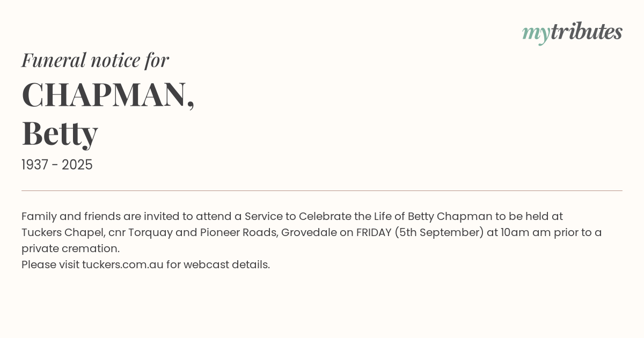Click the date "(5th September)"
This screenshot has height=338, width=644.
(439, 232)
